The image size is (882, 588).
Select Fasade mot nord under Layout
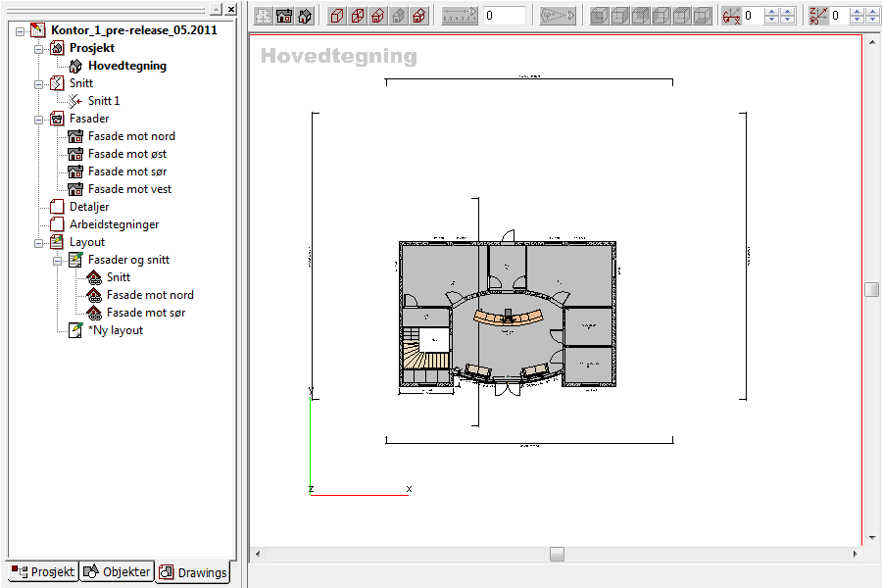coord(150,295)
